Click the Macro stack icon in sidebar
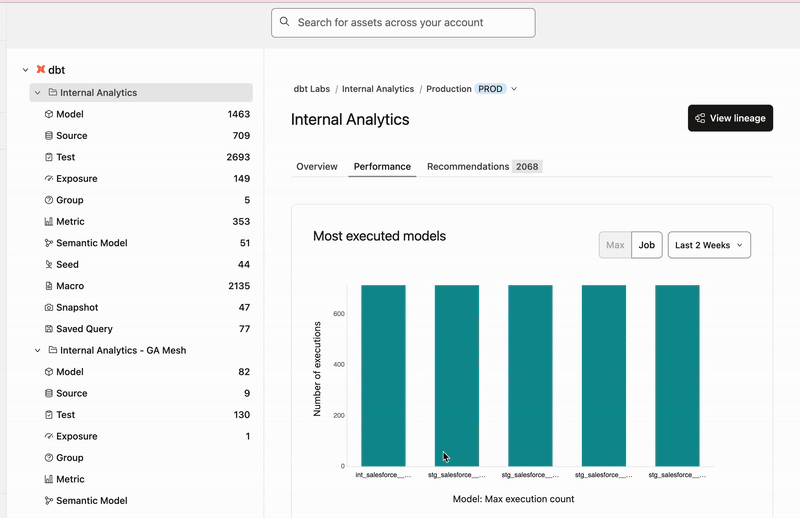The width and height of the screenshot is (800, 518). click(49, 286)
